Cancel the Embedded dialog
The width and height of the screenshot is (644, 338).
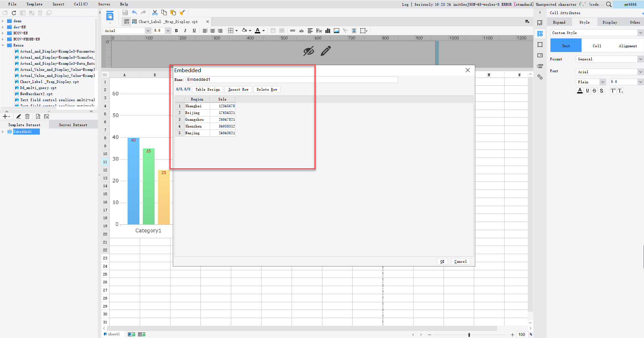[x=460, y=261]
